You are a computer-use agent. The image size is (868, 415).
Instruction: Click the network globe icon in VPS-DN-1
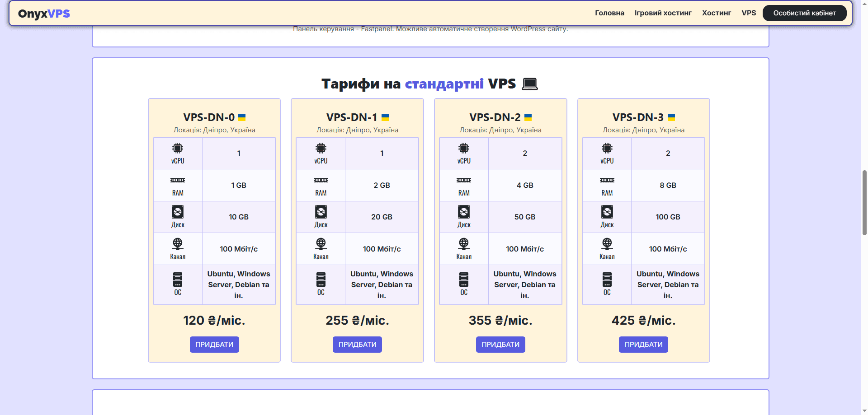click(x=321, y=244)
